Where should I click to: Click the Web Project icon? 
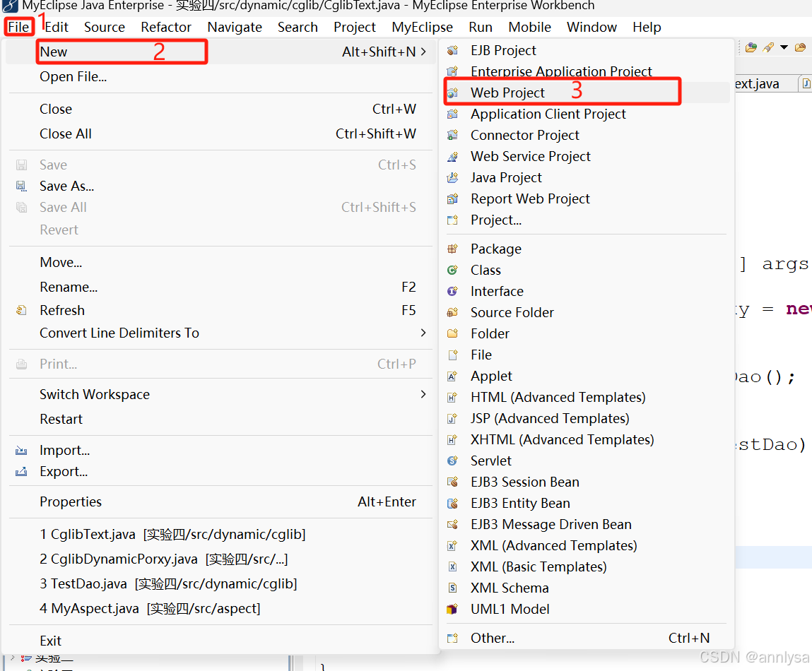pos(452,93)
